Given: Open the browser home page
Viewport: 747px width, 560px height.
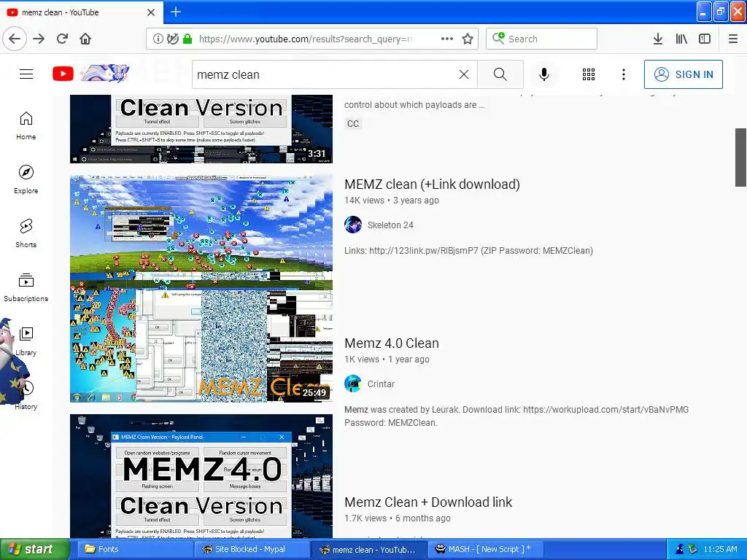Looking at the screenshot, I should coord(85,39).
